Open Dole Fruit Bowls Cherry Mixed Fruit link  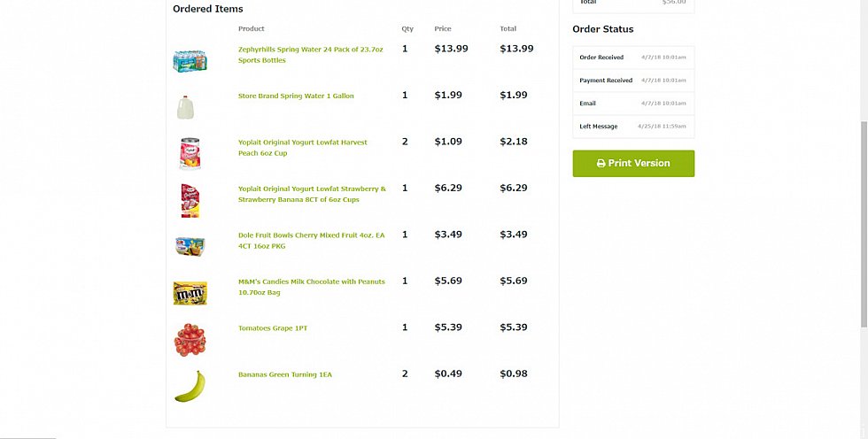pos(311,241)
